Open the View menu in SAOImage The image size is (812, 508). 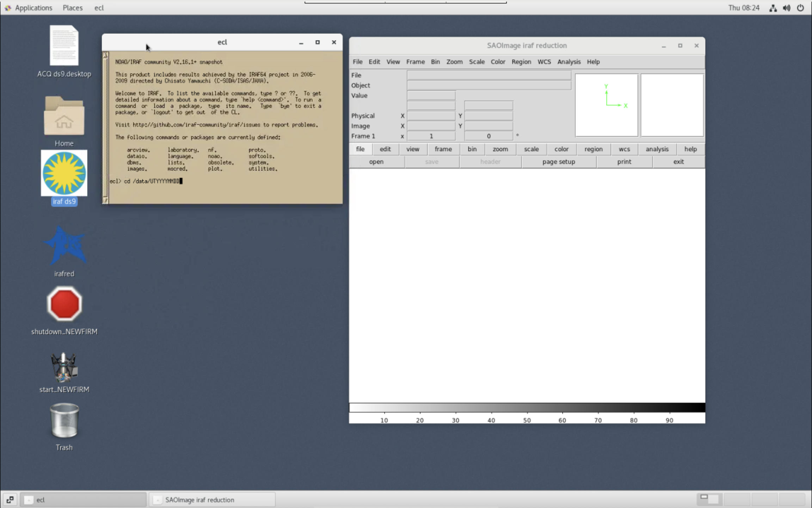393,62
